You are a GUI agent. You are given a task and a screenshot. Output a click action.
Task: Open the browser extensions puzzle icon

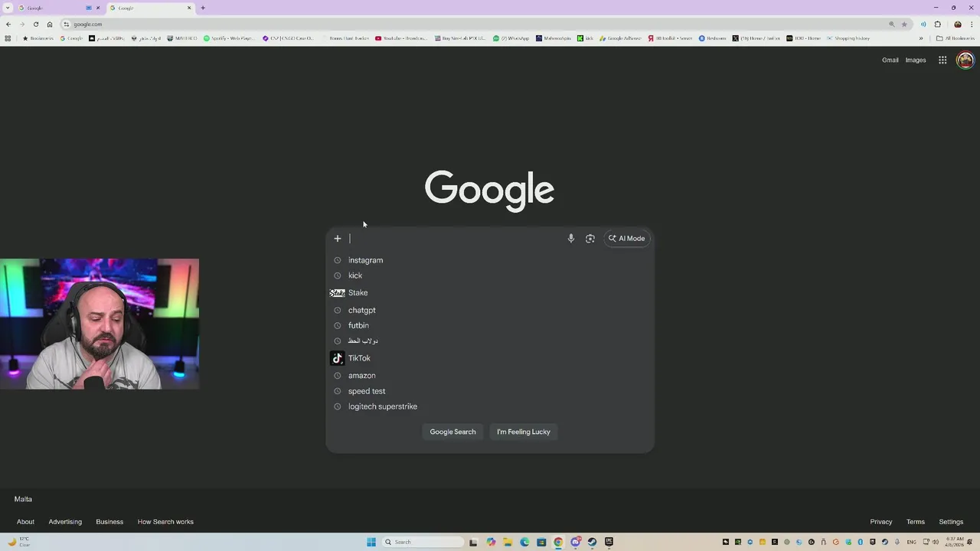[x=938, y=24]
